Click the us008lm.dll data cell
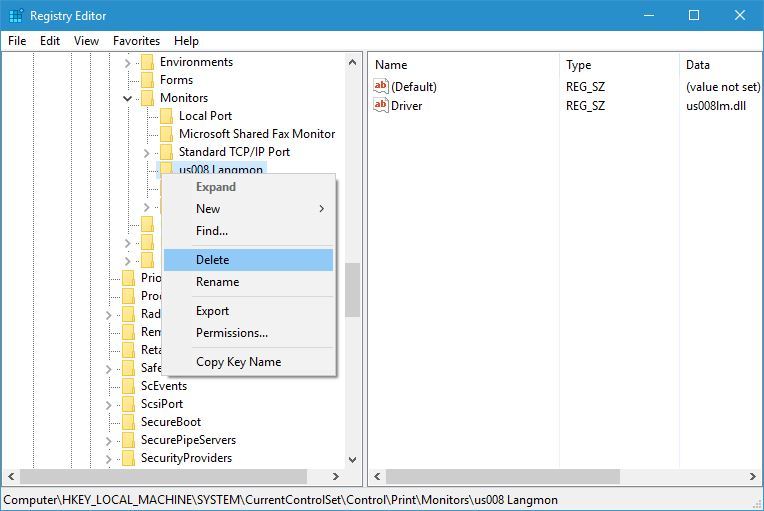 click(x=716, y=106)
